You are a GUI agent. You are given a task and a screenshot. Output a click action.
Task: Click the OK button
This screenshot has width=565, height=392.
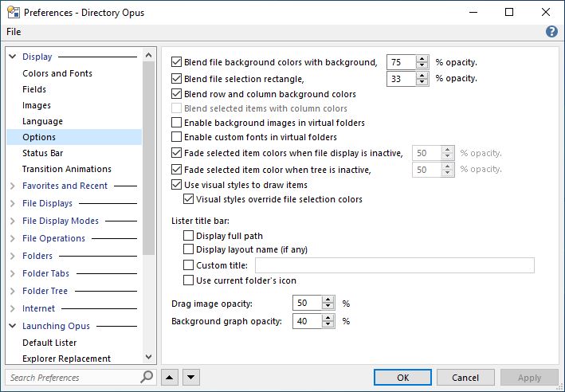click(402, 378)
